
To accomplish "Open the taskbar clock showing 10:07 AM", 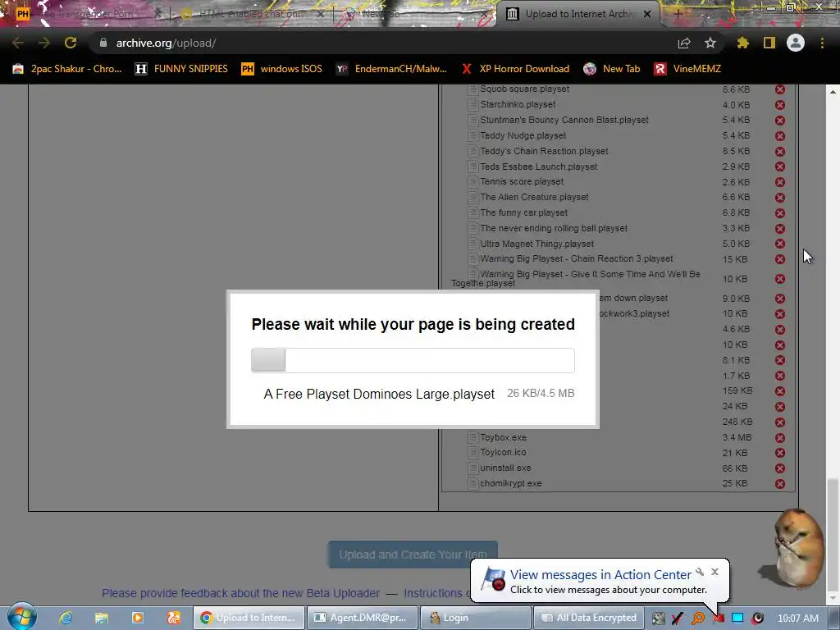I will [797, 619].
